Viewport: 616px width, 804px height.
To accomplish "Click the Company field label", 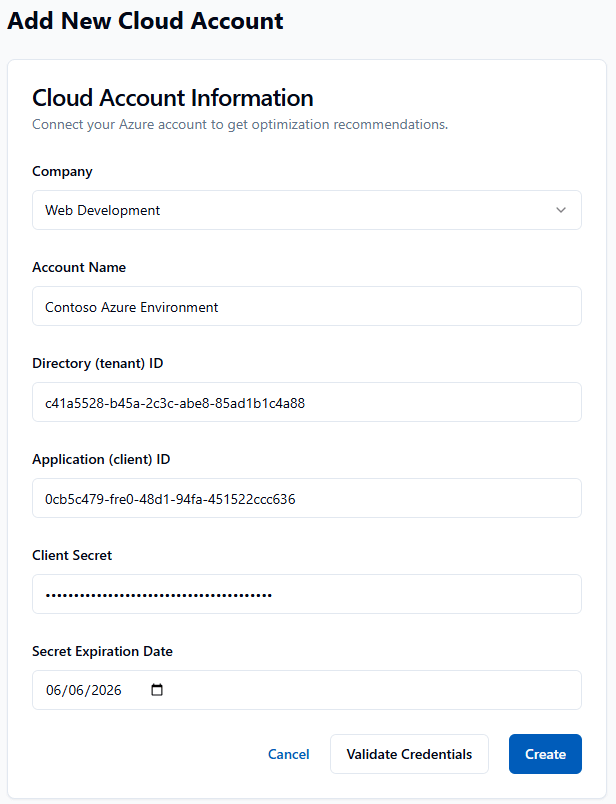I will pos(62,171).
